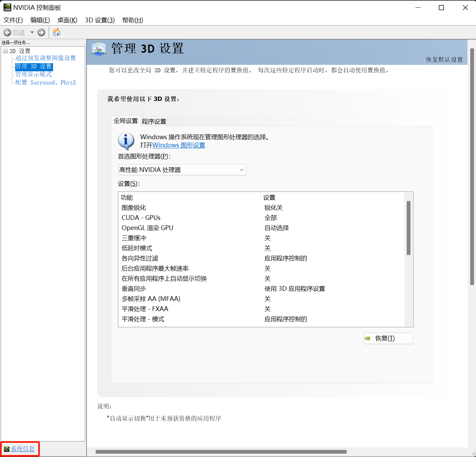The height and width of the screenshot is (457, 476).
Task: Collapse the 3D 设置 tree node
Action: point(5,51)
